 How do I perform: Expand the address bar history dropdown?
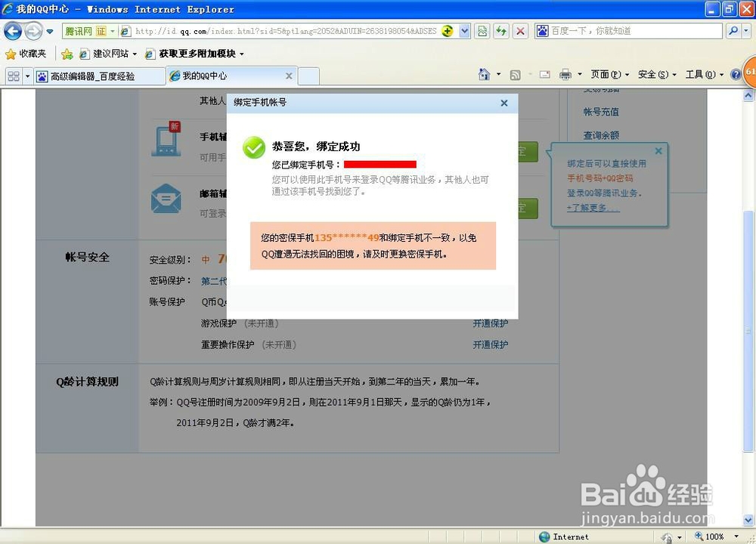coord(464,31)
